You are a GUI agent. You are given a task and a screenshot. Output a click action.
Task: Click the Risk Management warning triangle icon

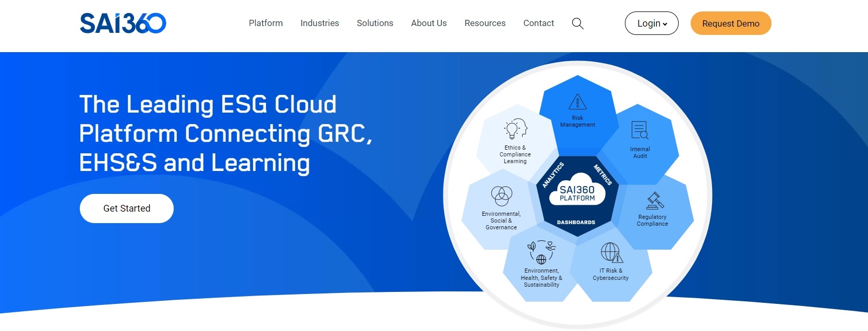click(577, 102)
